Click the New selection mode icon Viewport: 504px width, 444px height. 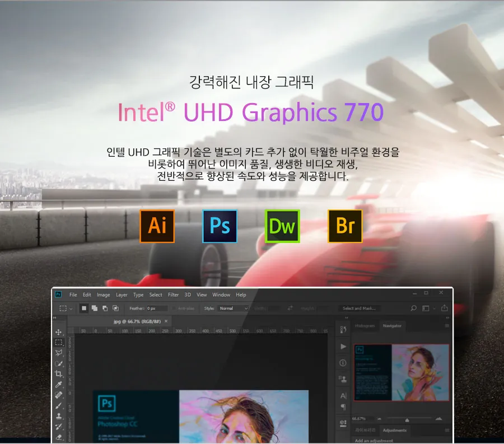click(84, 308)
